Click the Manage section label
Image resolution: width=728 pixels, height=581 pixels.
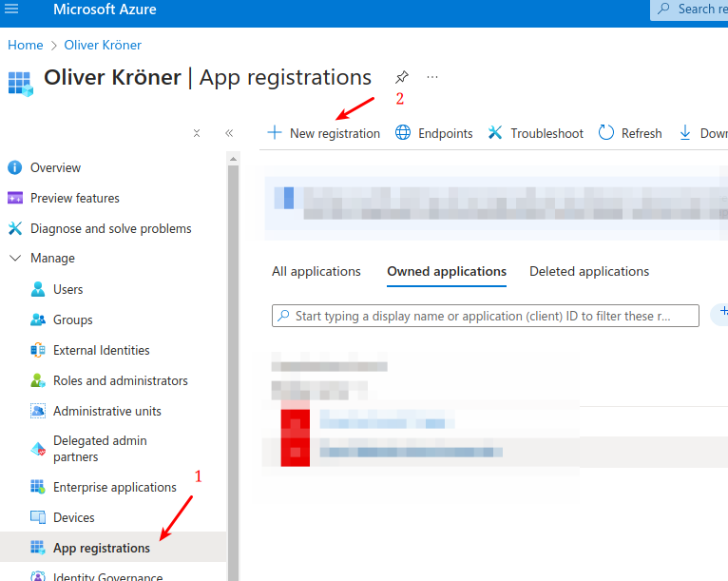click(x=52, y=259)
